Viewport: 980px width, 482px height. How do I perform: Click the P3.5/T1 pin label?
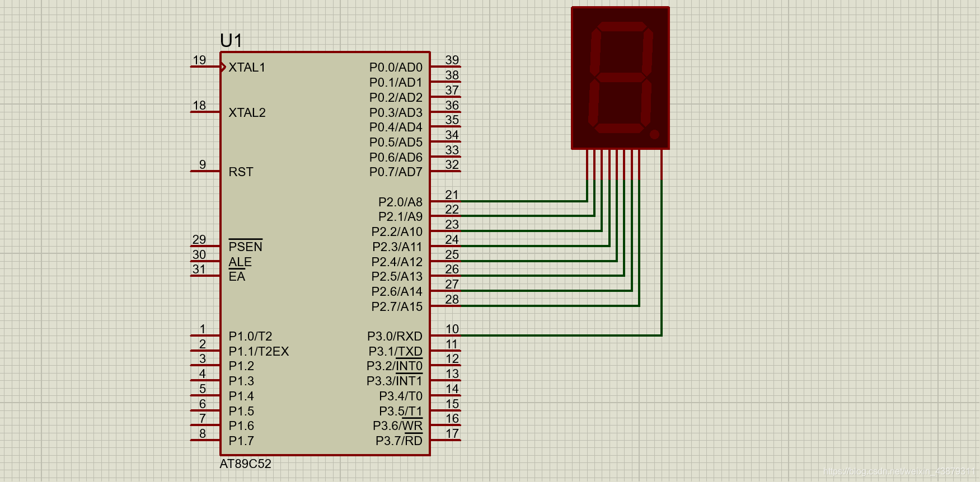[401, 411]
